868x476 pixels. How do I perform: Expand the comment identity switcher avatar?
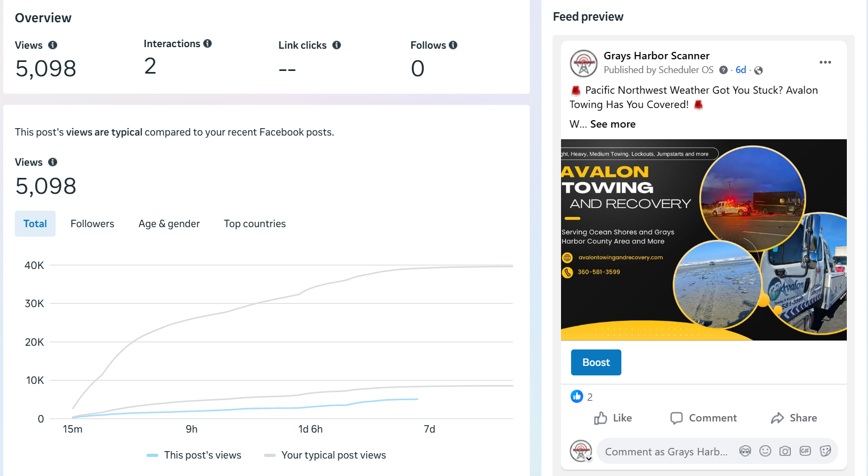tap(581, 451)
